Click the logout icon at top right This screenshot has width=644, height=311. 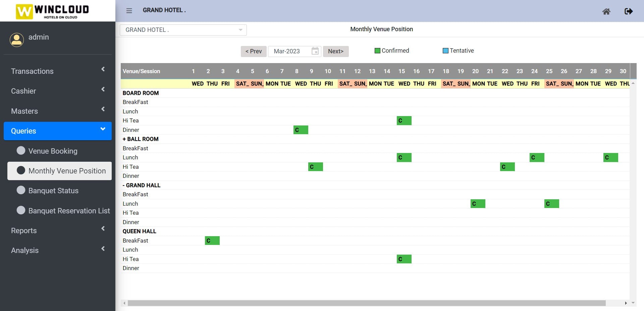pyautogui.click(x=629, y=11)
